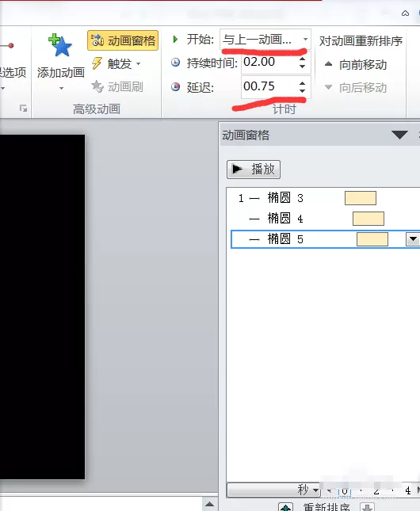Click the motion path effect icon
This screenshot has width=420, height=511.
point(6,46)
